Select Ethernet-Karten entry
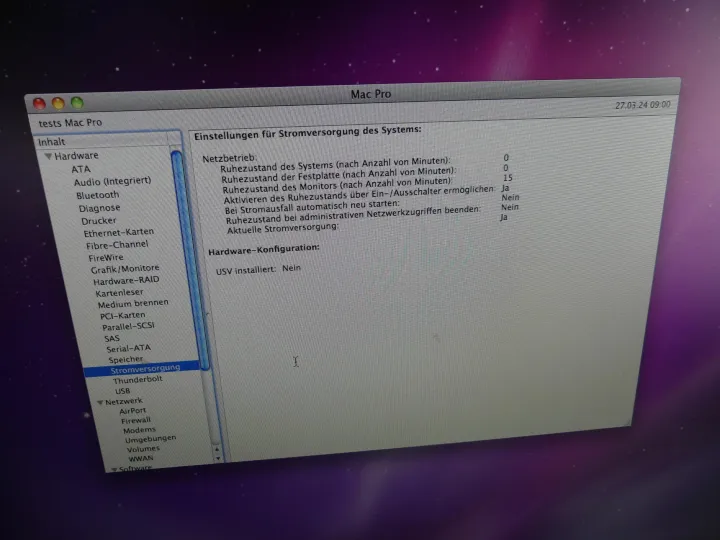This screenshot has width=720, height=540. 118,232
